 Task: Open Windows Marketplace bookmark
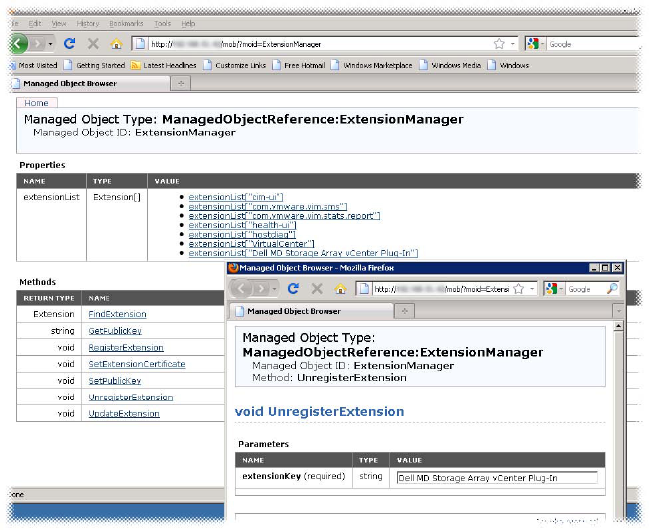click(x=371, y=65)
